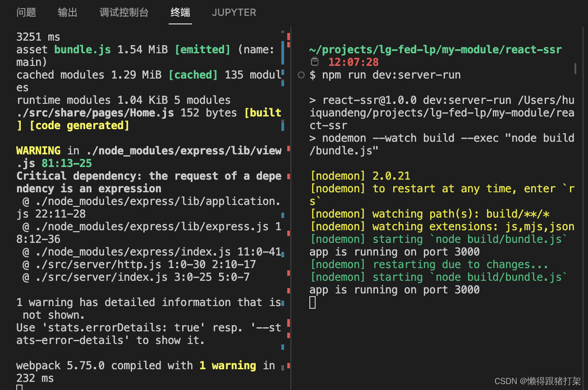Image resolution: width=588 pixels, height=390 pixels.
Task: Click the "[cached]" label in left terminal
Action: coord(193,75)
